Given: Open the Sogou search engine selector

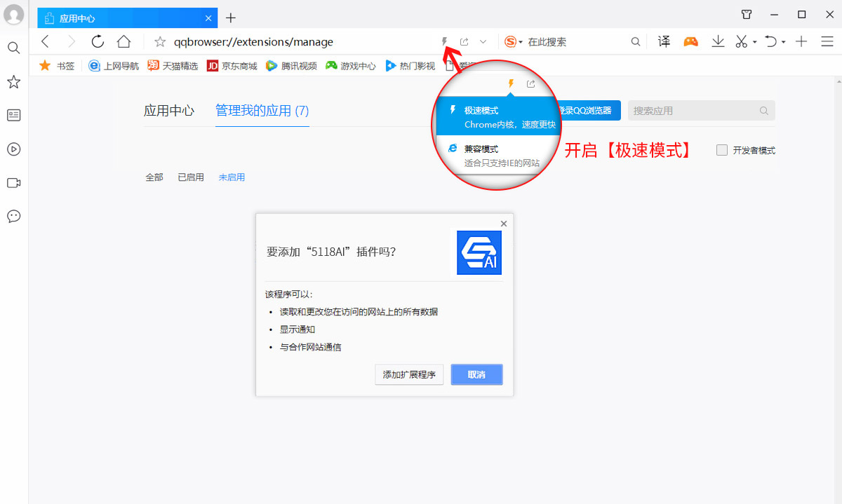Looking at the screenshot, I should [514, 41].
